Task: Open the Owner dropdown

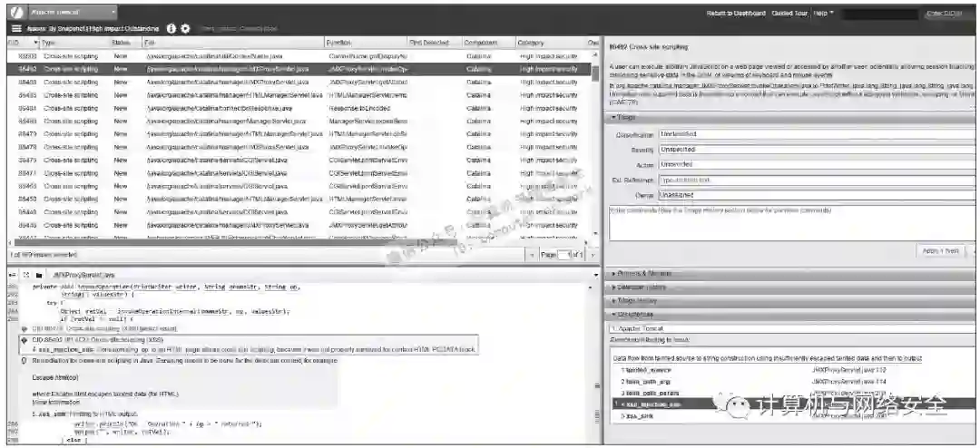Action: tap(817, 195)
